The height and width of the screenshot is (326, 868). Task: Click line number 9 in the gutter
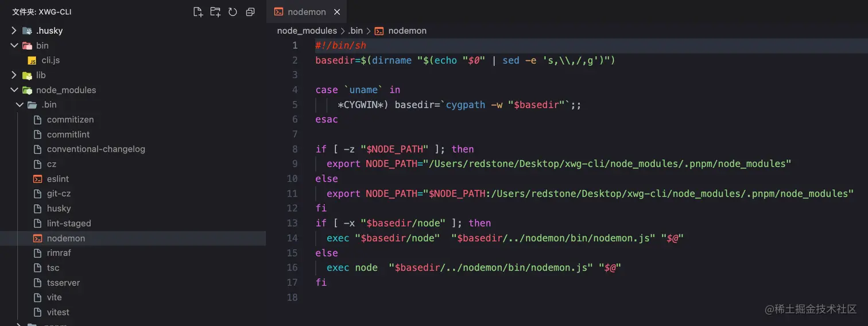[x=294, y=164]
